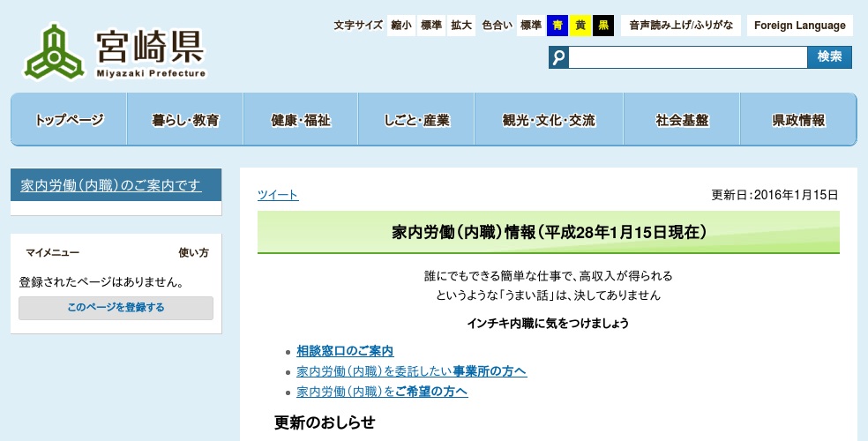Image resolution: width=868 pixels, height=441 pixels.
Task: Select the blue color scheme swatch
Action: coord(557,26)
